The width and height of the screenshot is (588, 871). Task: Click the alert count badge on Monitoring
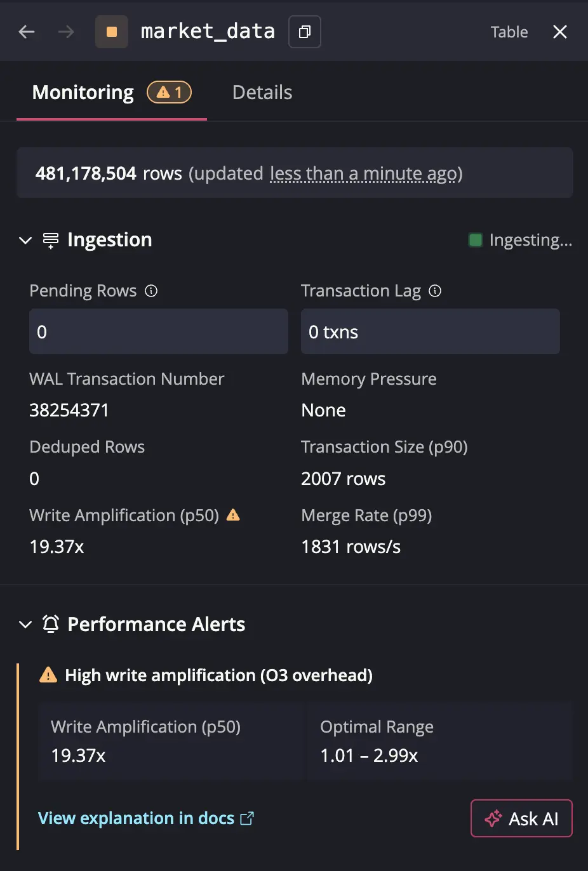tap(170, 93)
